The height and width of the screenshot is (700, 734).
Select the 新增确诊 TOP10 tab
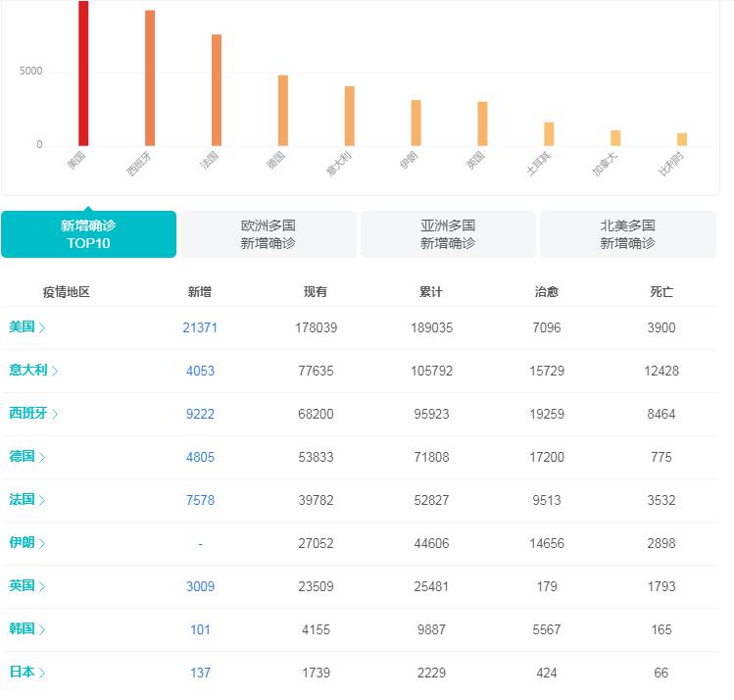[88, 234]
